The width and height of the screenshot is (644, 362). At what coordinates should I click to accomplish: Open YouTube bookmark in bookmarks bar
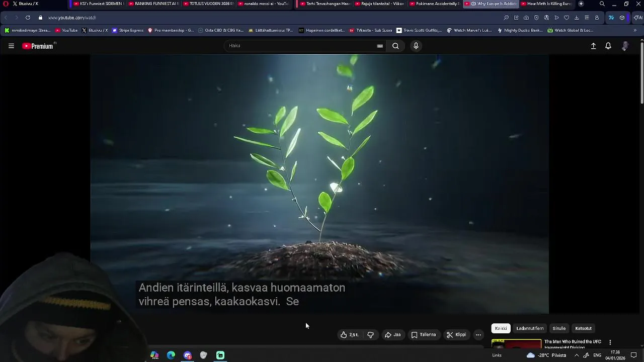point(66,30)
